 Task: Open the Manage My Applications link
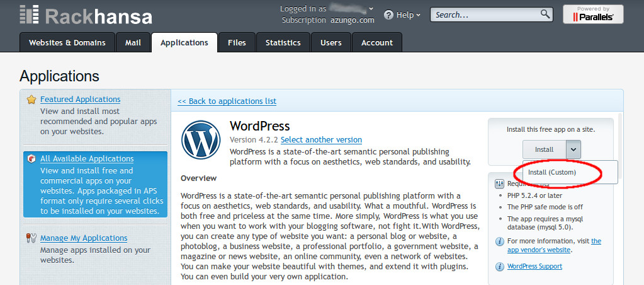84,238
